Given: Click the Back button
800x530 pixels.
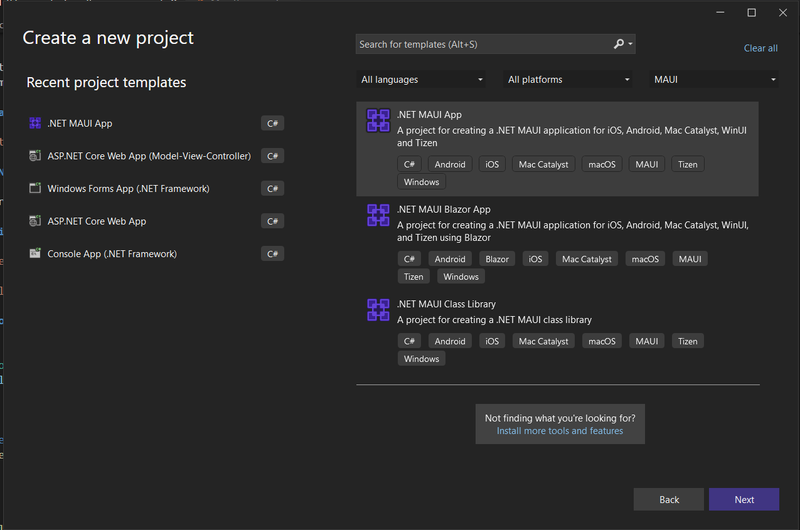Looking at the screenshot, I should tap(668, 499).
